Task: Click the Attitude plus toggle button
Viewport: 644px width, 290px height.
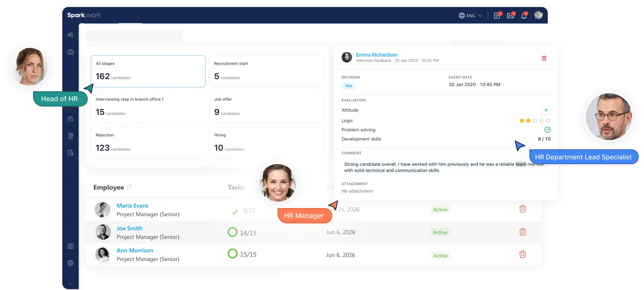Action: 546,110
